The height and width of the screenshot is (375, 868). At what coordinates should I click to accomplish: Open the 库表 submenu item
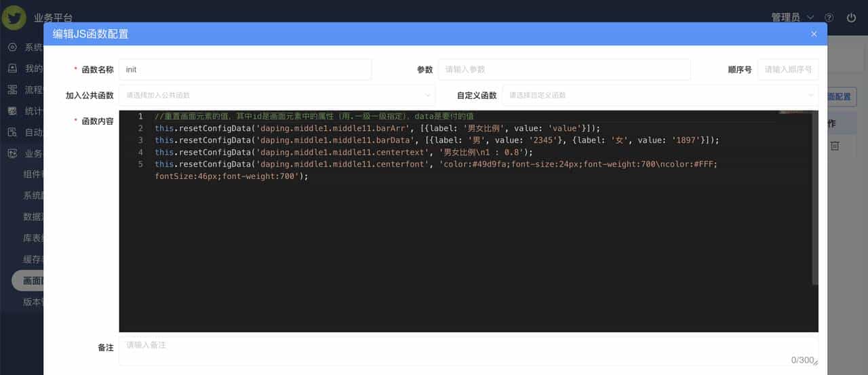(33, 238)
